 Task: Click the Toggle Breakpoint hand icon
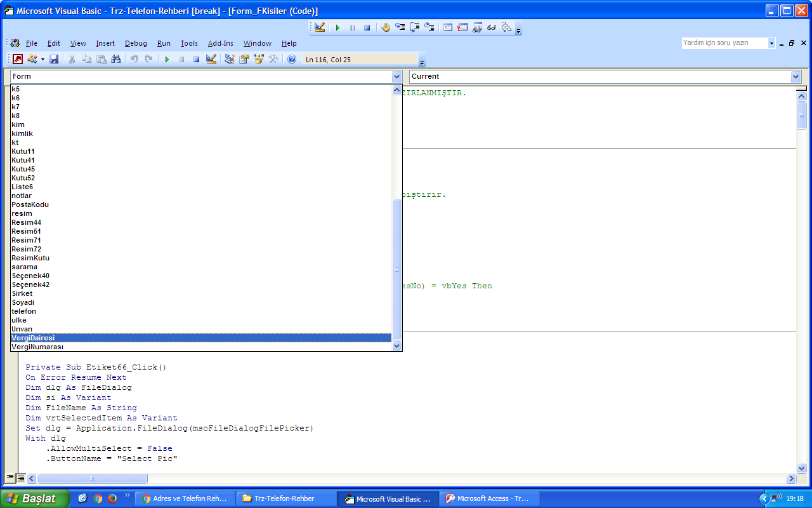(386, 27)
